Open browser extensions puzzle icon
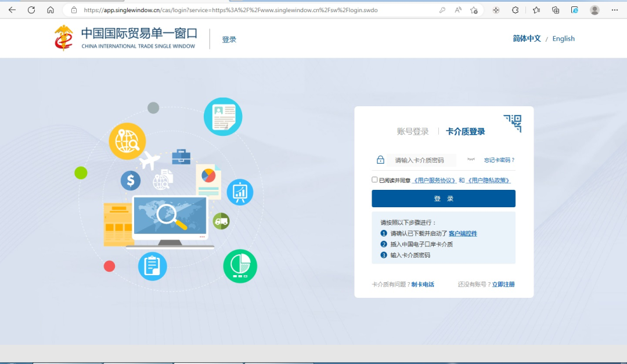627x364 pixels. pos(515,10)
